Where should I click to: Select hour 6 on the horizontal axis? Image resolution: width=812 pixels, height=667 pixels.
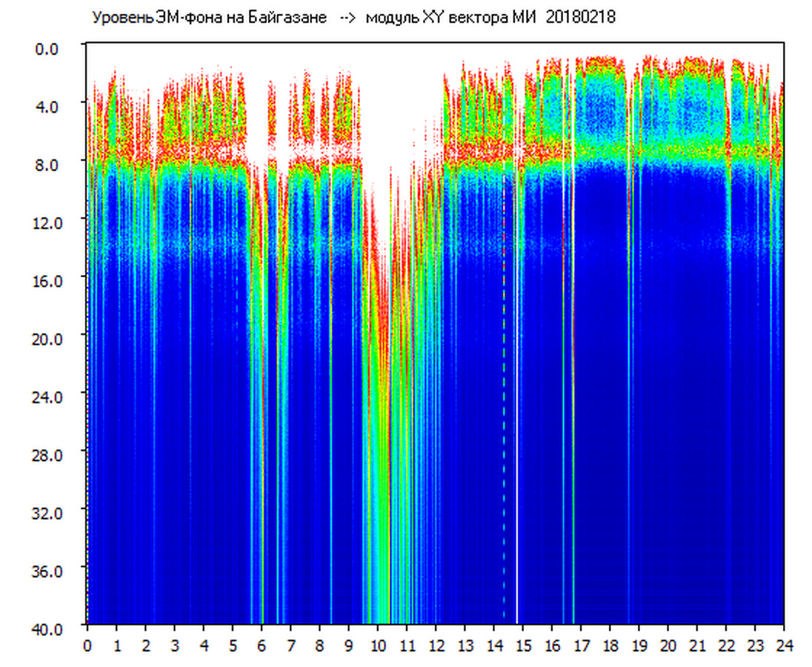(262, 645)
